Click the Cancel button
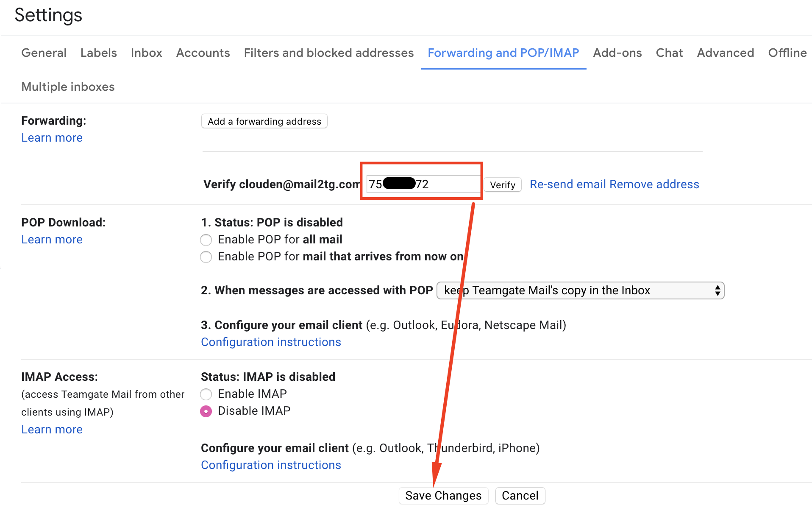 point(520,495)
